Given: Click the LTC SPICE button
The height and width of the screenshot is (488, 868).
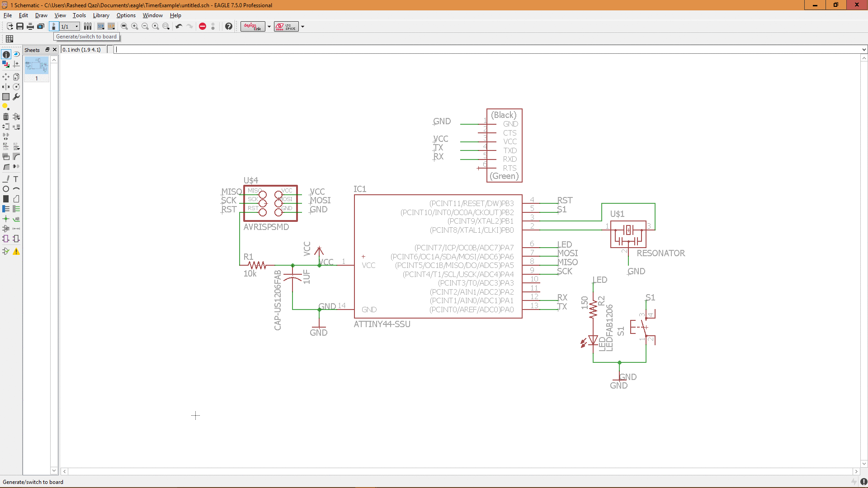Looking at the screenshot, I should [x=286, y=27].
